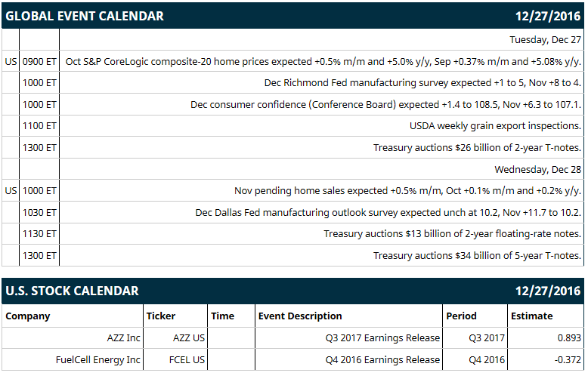Screen dimensions: 588x379
Task: Click the Event Description column header
Action: [x=300, y=316]
